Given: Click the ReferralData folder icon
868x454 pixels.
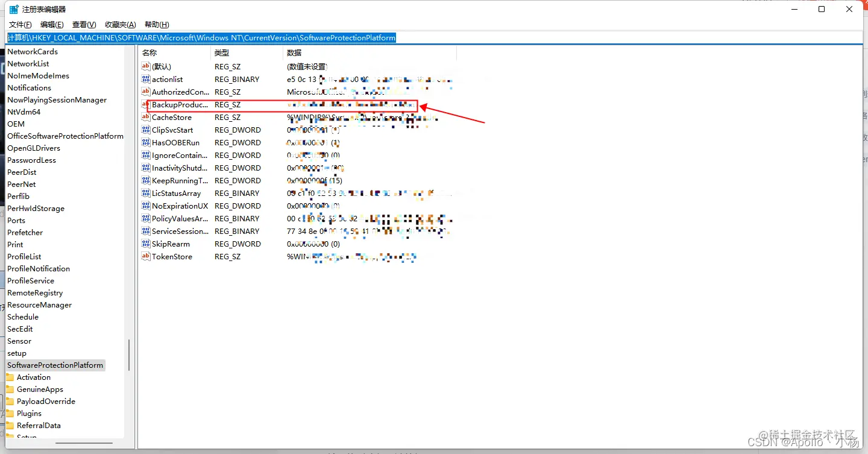Looking at the screenshot, I should click(x=10, y=425).
